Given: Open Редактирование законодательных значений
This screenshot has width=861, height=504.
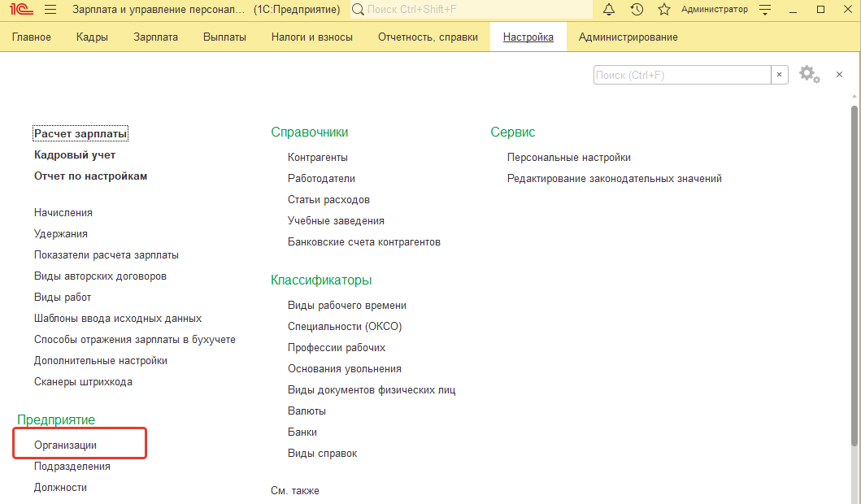Looking at the screenshot, I should point(615,178).
